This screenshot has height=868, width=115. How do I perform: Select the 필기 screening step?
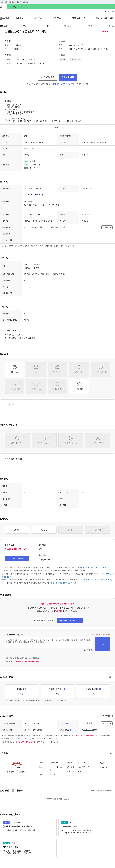[71, 530]
